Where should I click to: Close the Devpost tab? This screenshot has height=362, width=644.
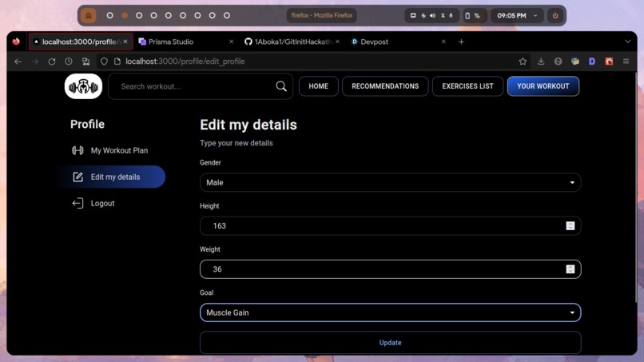coord(443,42)
